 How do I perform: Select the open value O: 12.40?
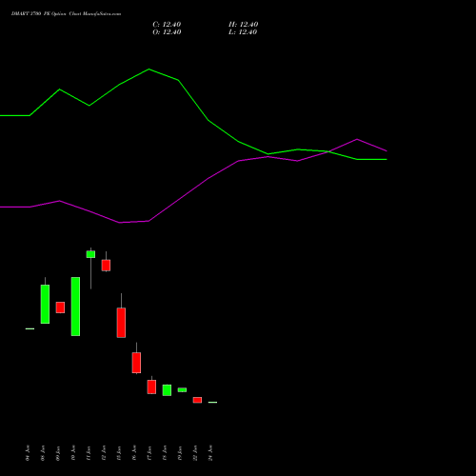(x=167, y=32)
